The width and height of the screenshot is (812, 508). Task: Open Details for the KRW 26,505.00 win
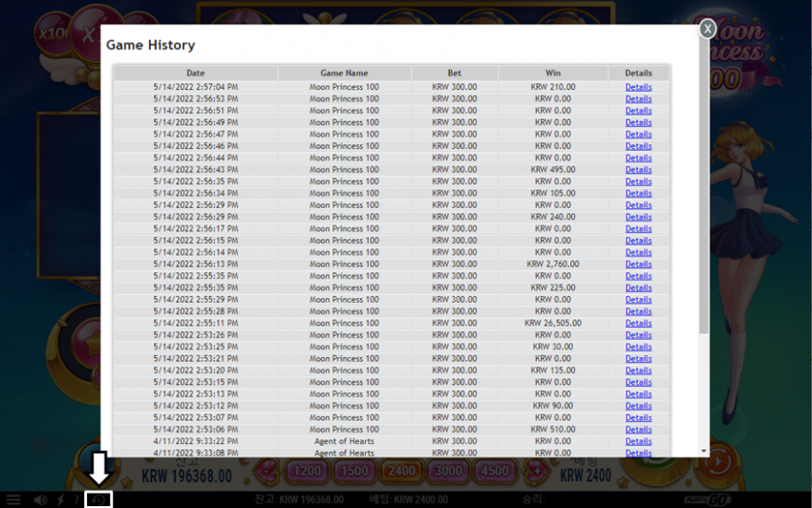click(x=638, y=323)
